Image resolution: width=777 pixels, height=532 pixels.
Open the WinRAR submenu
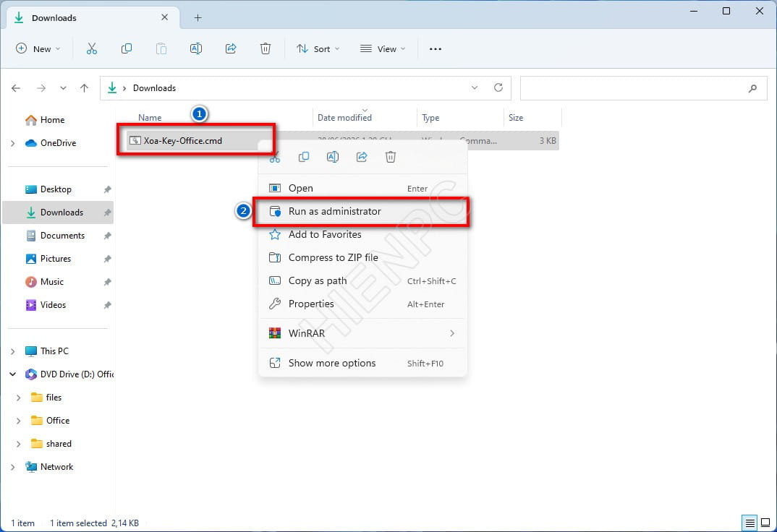pyautogui.click(x=362, y=333)
